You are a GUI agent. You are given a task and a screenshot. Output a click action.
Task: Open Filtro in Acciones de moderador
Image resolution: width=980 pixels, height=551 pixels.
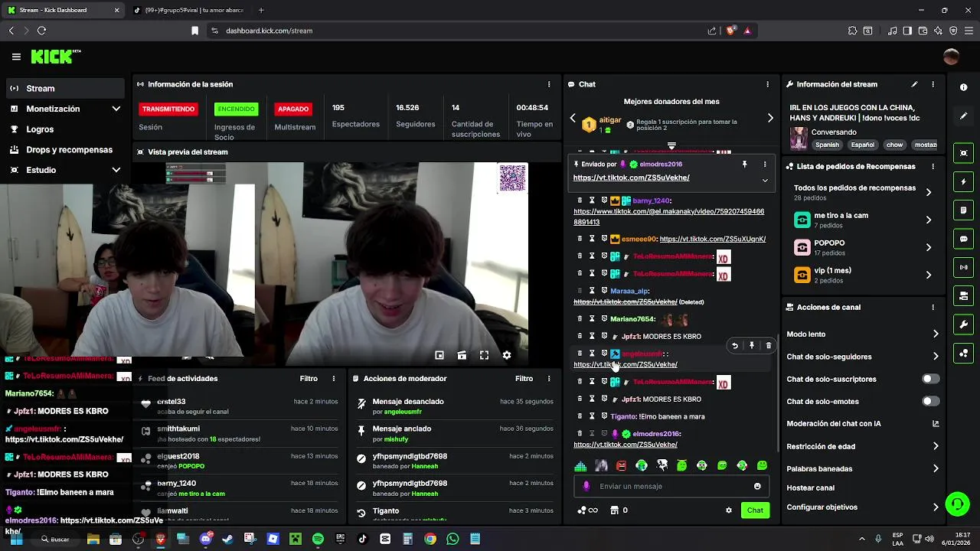point(524,379)
